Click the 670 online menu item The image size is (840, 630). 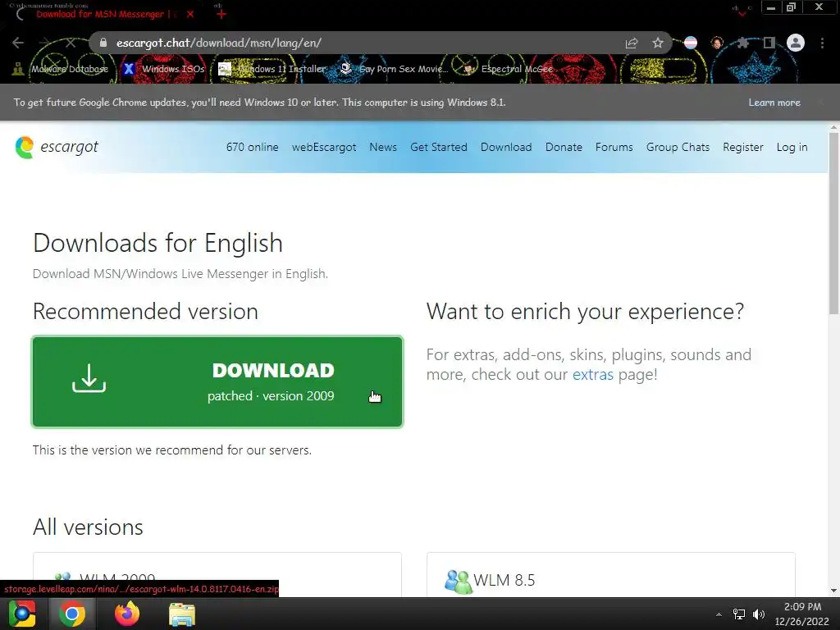(253, 148)
